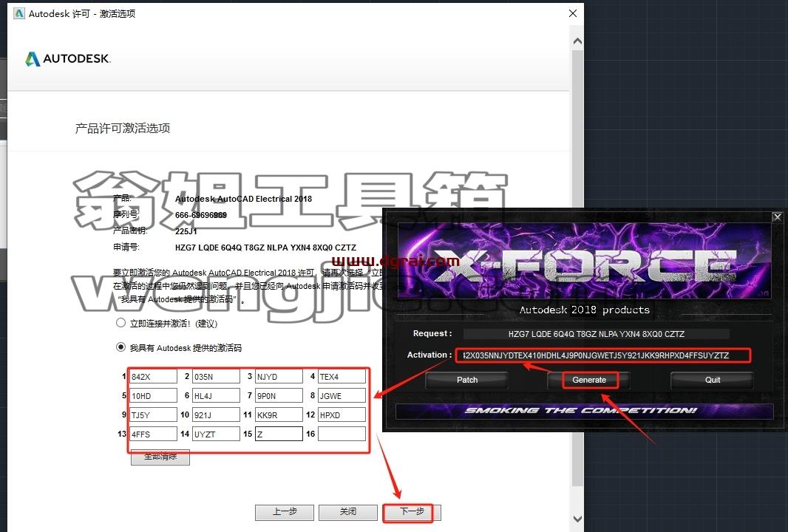Click the Autodesk icon in the title bar
The image size is (788, 532).
coord(18,13)
